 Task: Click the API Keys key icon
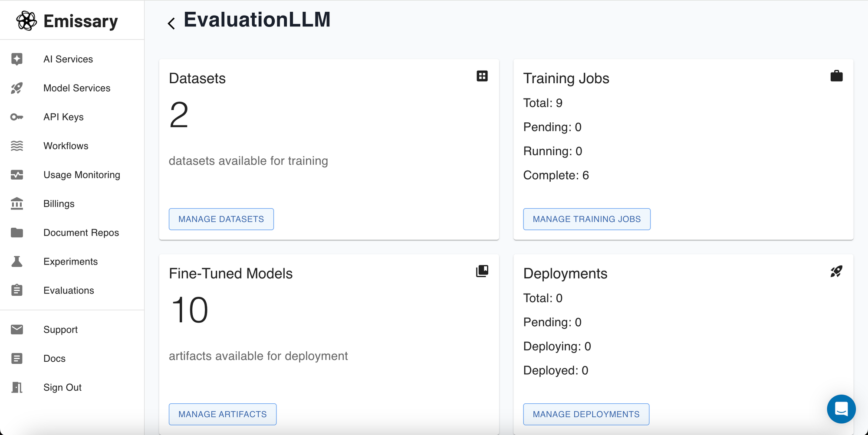[x=17, y=117]
